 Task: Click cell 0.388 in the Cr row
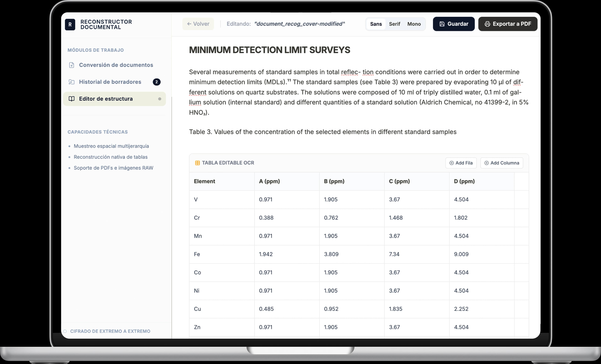(x=287, y=218)
